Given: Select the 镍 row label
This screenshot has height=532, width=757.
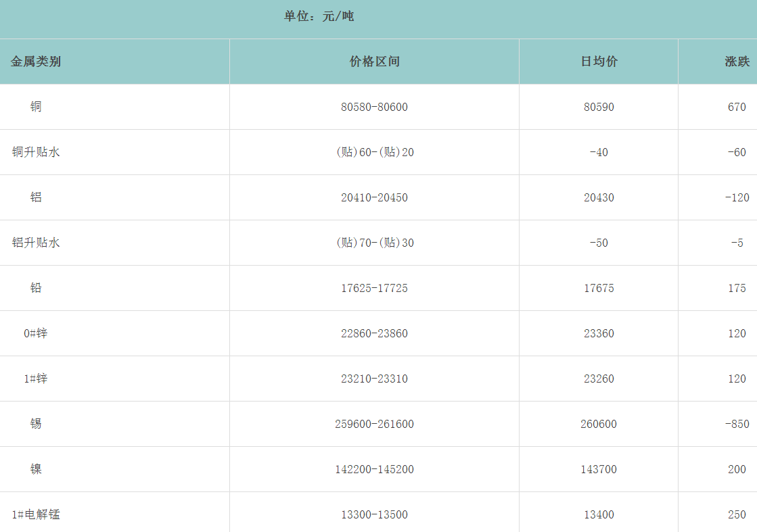Looking at the screenshot, I should tap(36, 469).
